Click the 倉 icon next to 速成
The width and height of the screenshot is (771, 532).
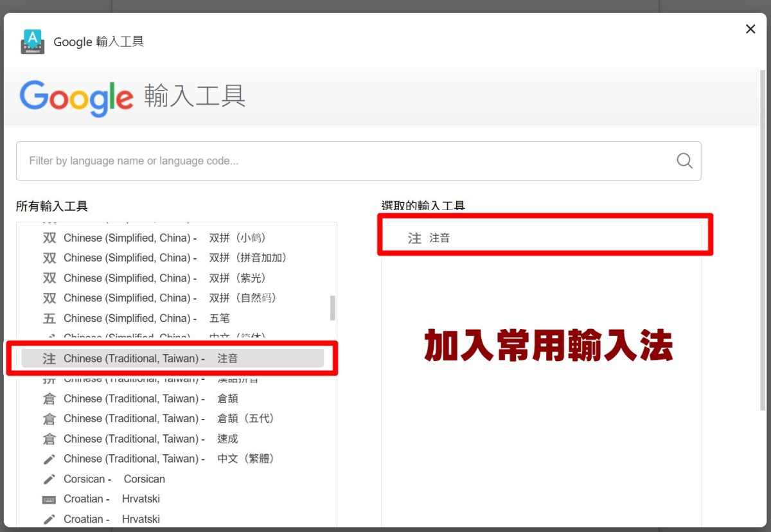(49, 439)
